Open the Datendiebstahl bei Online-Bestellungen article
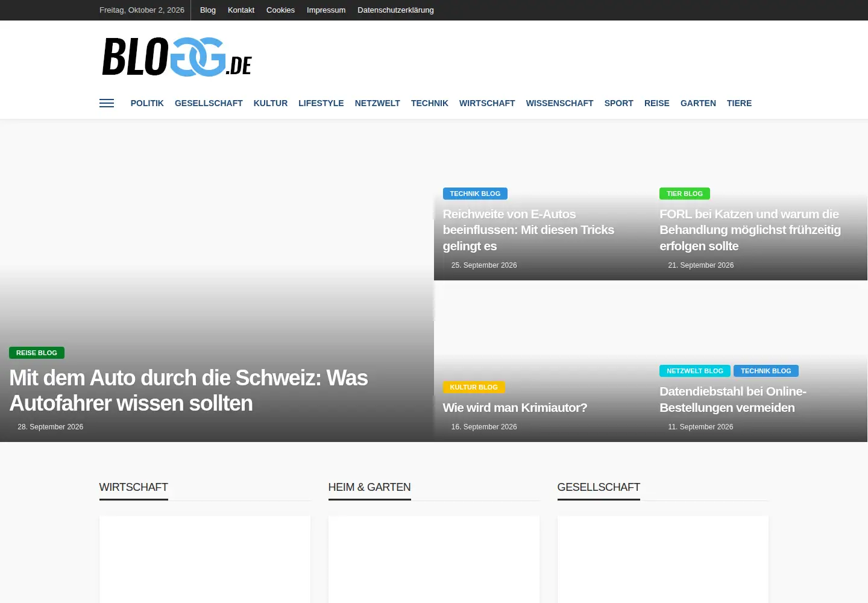 click(x=733, y=399)
